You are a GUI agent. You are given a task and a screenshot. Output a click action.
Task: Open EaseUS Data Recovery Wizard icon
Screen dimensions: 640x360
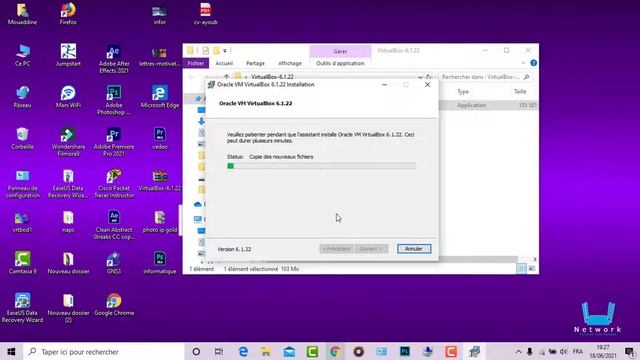(x=22, y=308)
